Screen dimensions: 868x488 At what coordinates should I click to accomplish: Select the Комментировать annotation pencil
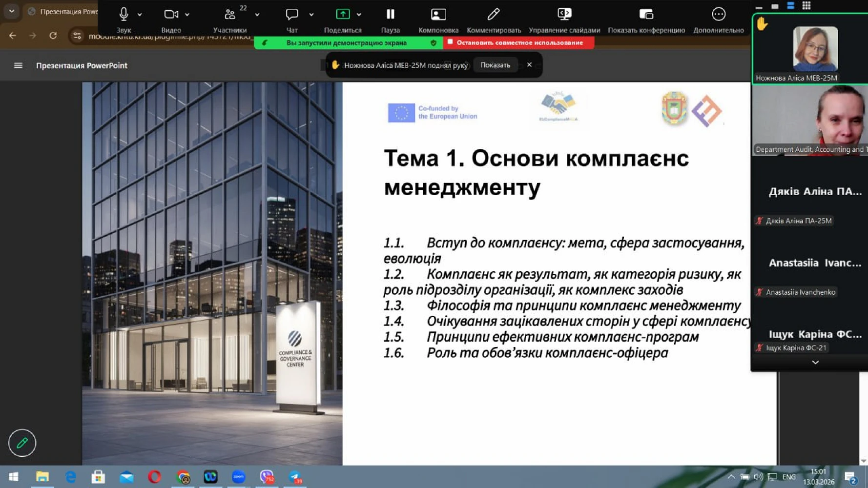point(493,15)
